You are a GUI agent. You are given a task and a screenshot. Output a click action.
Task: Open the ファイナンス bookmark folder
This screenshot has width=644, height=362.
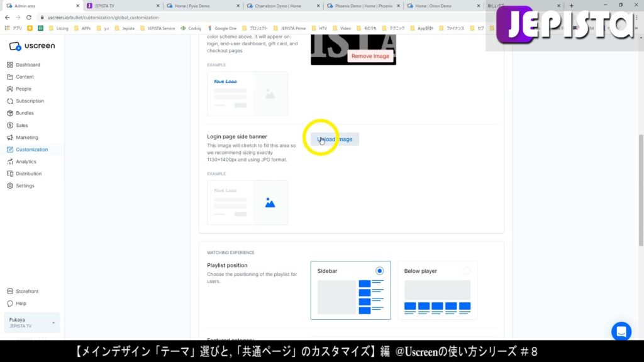tap(451, 28)
